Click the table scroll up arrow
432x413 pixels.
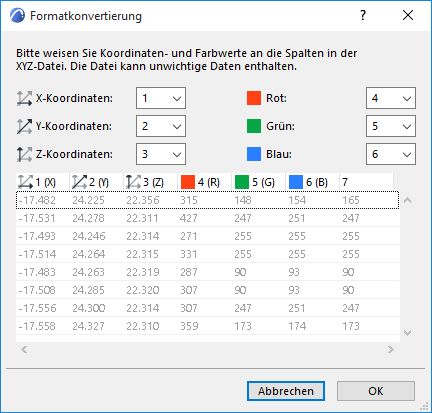coord(407,200)
